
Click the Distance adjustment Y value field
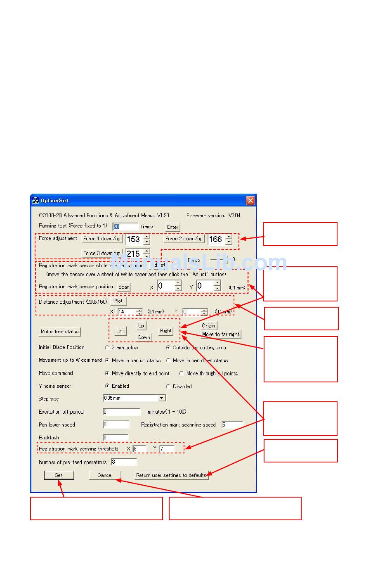(191, 312)
